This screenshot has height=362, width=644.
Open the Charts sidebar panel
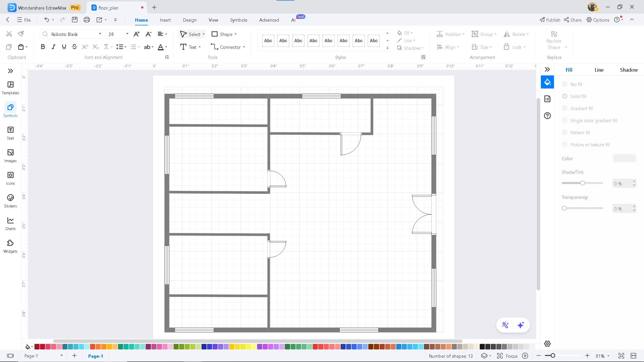coord(10,224)
